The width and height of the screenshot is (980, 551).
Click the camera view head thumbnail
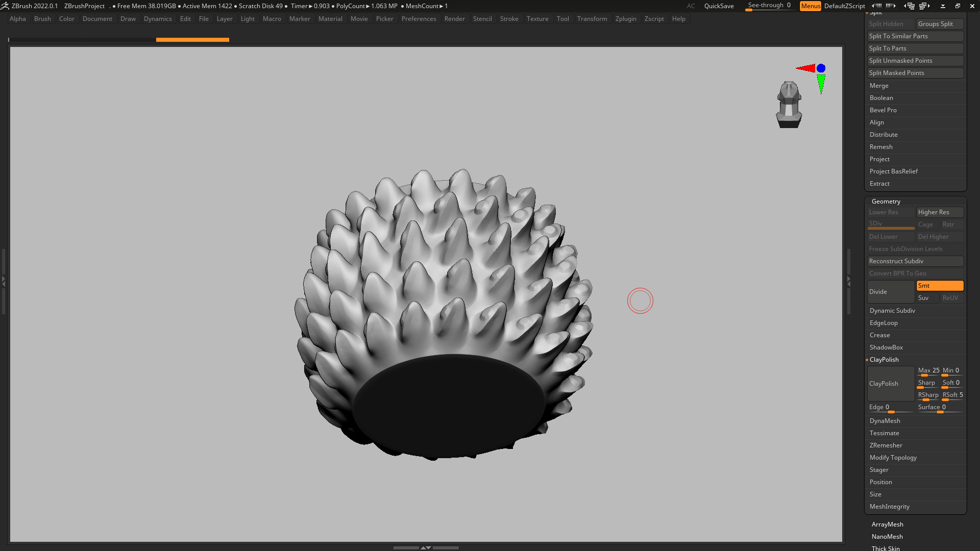[x=789, y=105]
